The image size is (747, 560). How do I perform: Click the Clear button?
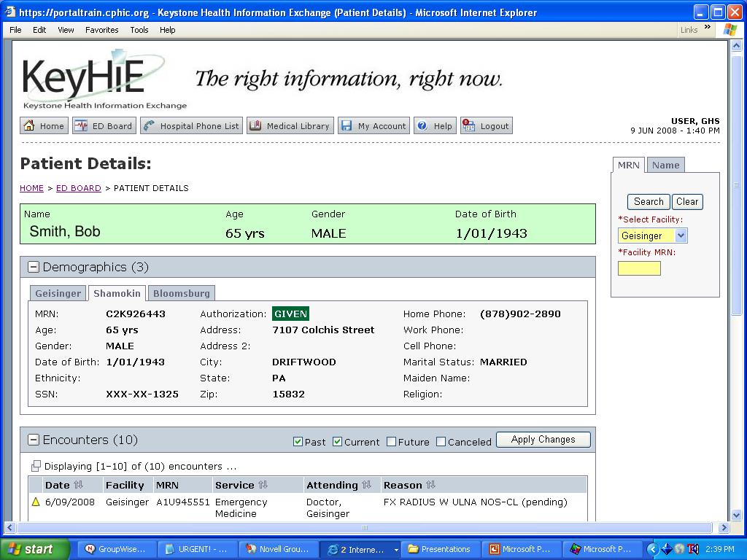687,201
